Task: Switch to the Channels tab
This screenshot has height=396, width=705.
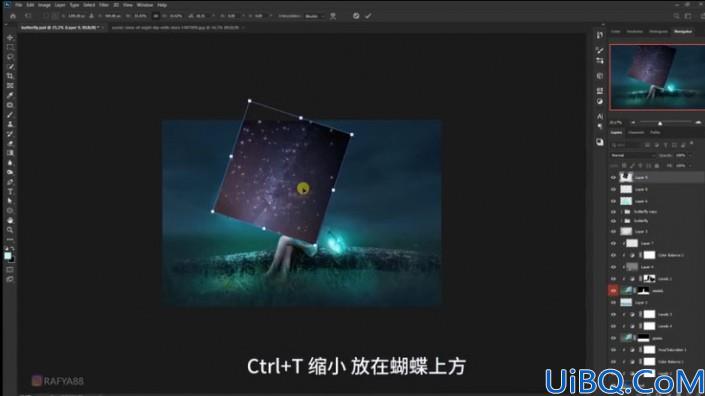Action: (636, 133)
